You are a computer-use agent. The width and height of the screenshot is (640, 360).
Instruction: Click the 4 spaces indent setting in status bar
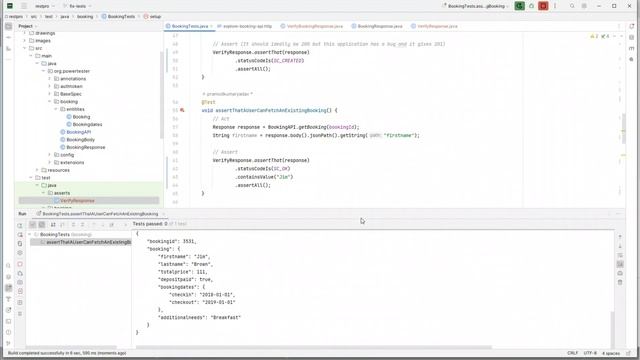[611, 353]
